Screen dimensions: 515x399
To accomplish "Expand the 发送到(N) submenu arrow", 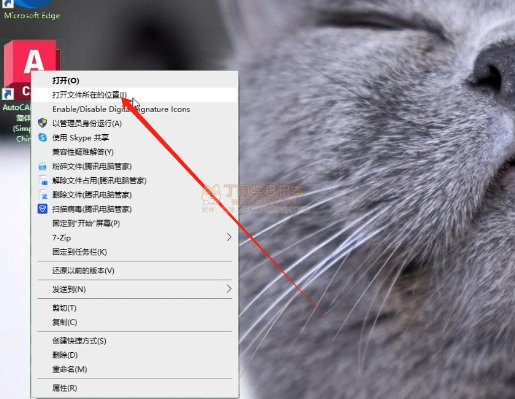I will click(229, 289).
